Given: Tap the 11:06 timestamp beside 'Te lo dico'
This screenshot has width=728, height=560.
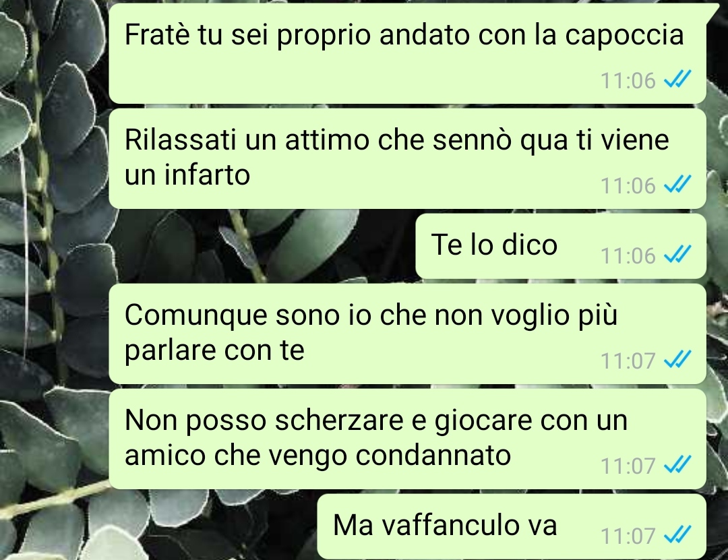Looking at the screenshot, I should coord(628,256).
